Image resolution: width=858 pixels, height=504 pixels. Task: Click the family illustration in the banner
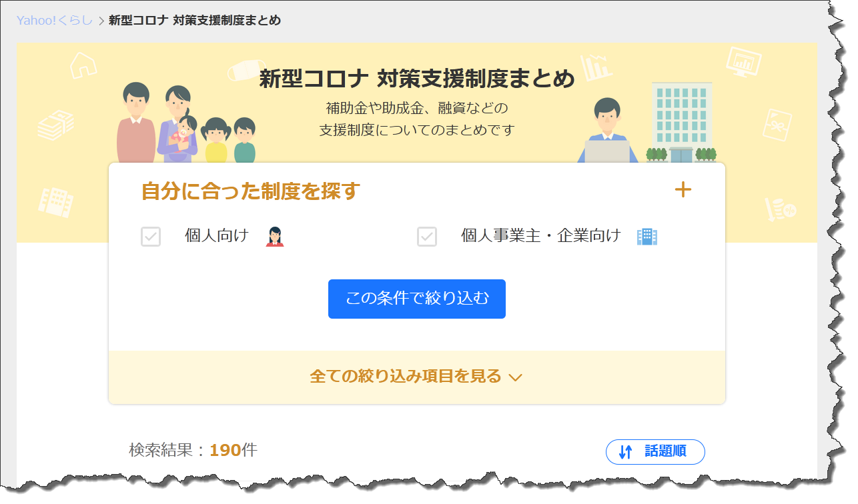click(x=185, y=124)
